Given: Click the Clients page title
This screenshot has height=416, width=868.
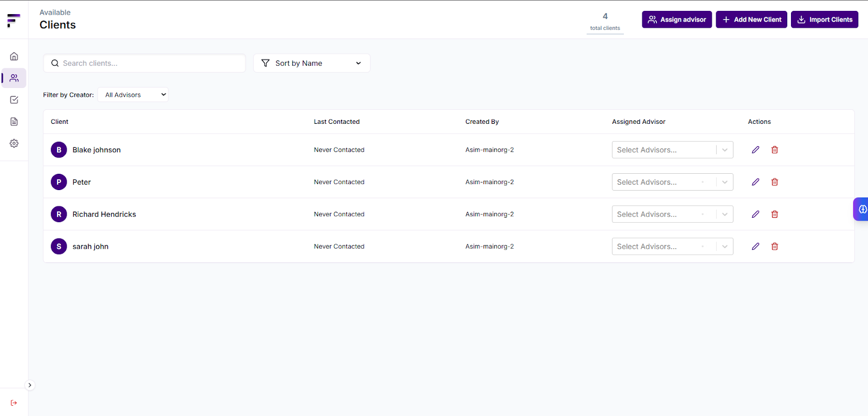Looking at the screenshot, I should coord(58,25).
